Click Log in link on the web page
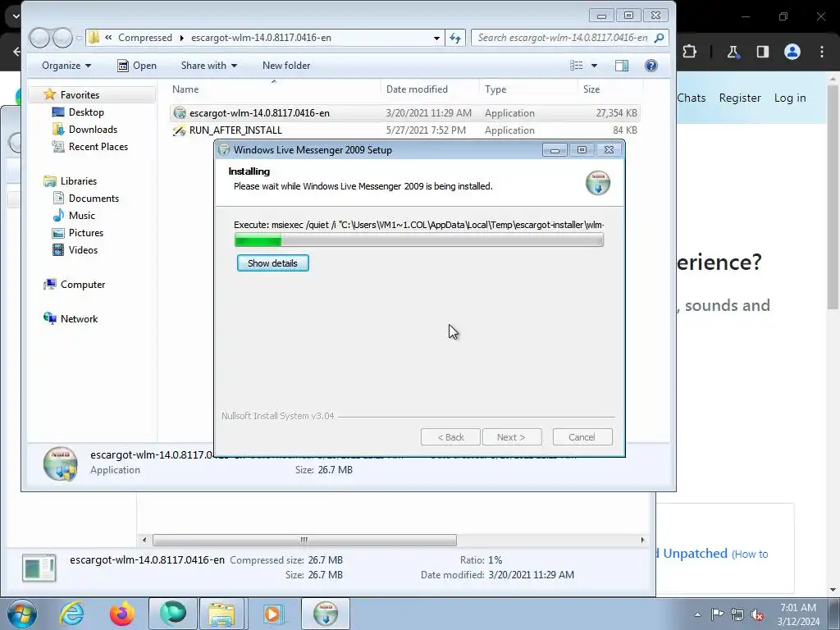 [x=790, y=98]
